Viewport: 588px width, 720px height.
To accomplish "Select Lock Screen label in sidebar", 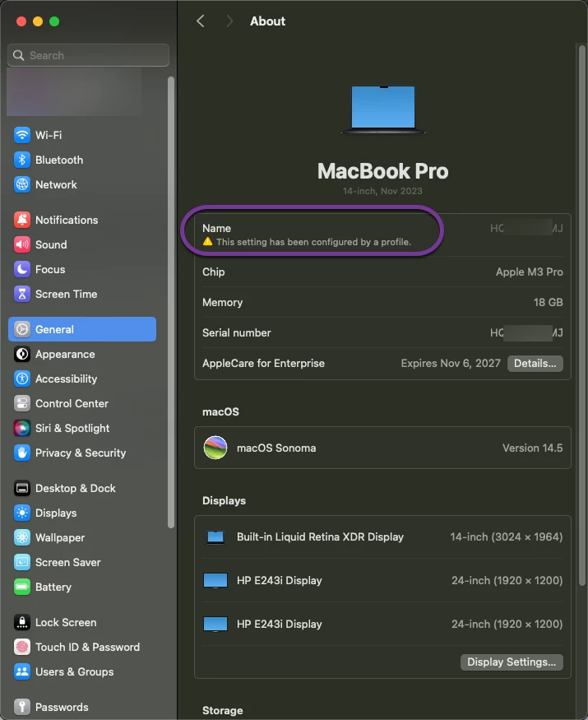I will (66, 622).
